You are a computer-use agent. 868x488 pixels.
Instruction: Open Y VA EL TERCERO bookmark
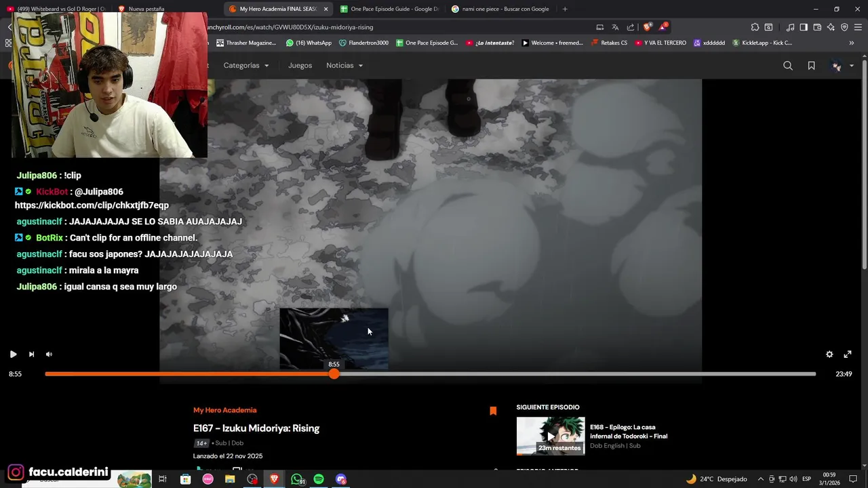[660, 43]
